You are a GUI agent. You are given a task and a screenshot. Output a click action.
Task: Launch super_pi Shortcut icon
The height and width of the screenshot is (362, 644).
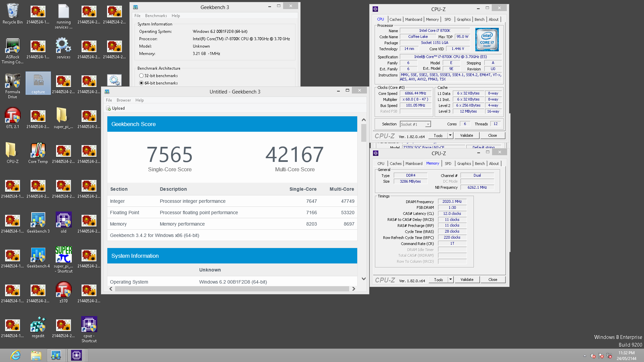[63, 260]
